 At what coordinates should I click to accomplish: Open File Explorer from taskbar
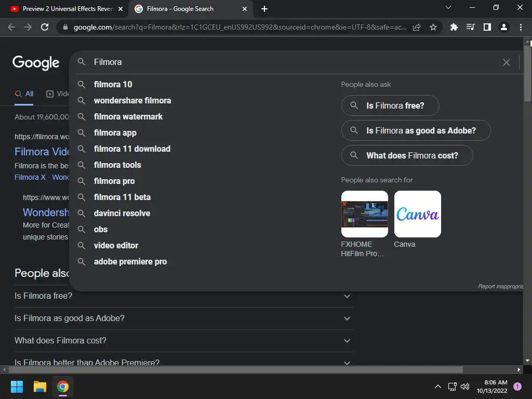39,387
